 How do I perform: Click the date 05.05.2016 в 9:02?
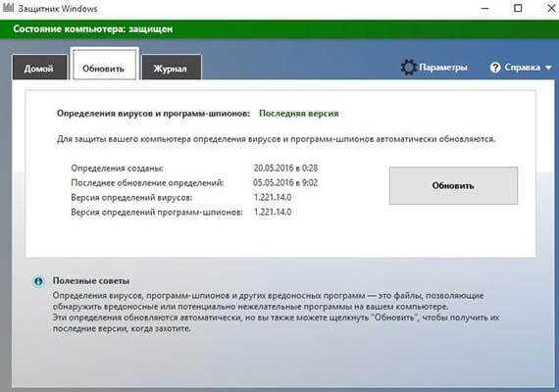(x=285, y=182)
